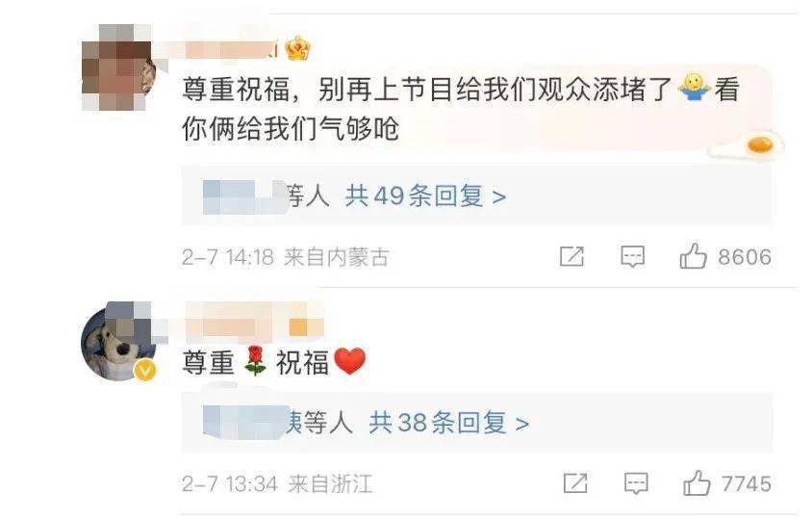Expand 共38条回复 replies
The height and width of the screenshot is (520, 812).
click(448, 423)
